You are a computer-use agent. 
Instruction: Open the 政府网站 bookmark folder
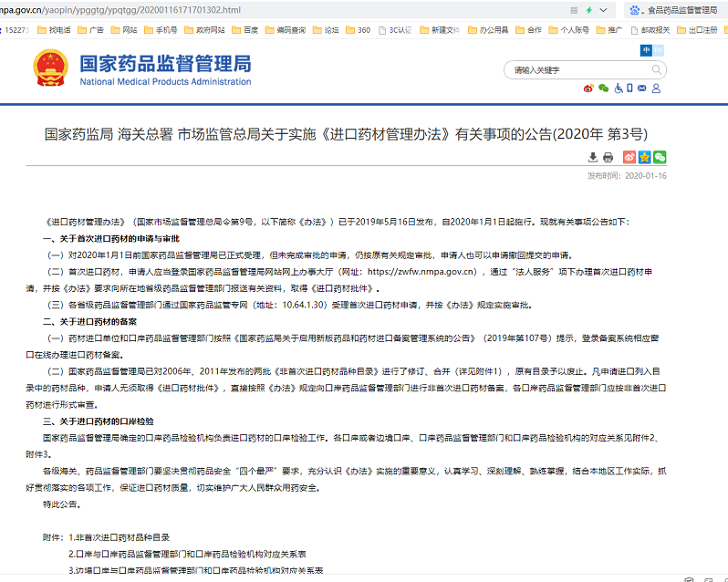[x=204, y=30]
